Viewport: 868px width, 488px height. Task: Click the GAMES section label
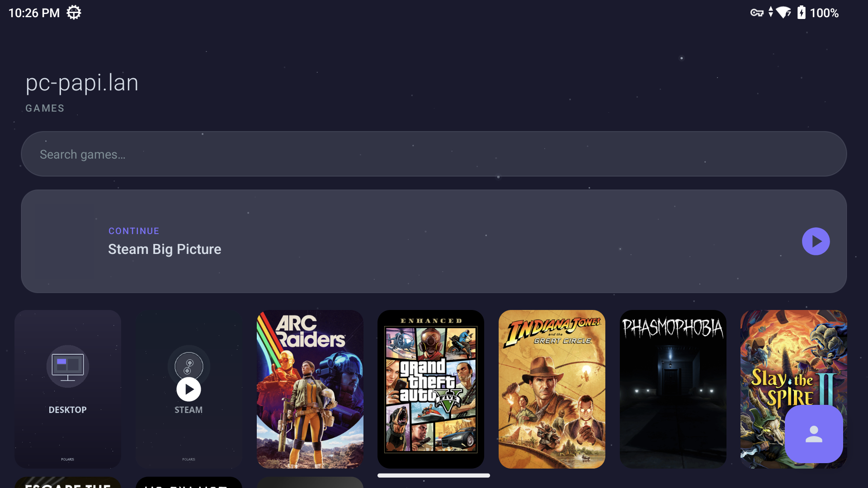45,108
